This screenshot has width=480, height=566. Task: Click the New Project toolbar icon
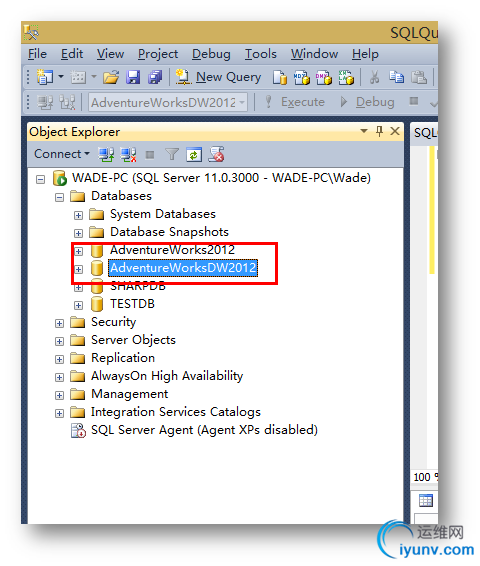pyautogui.click(x=45, y=77)
